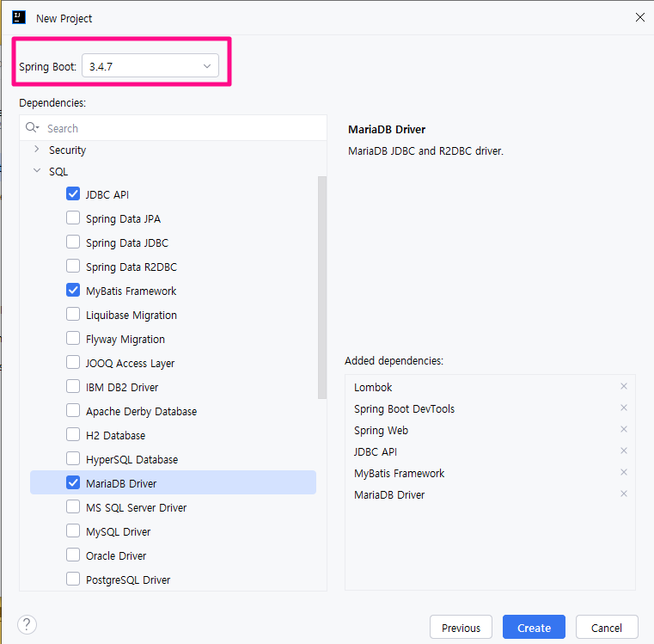This screenshot has height=644, width=654.
Task: Close the New Project dialog
Action: click(x=639, y=17)
